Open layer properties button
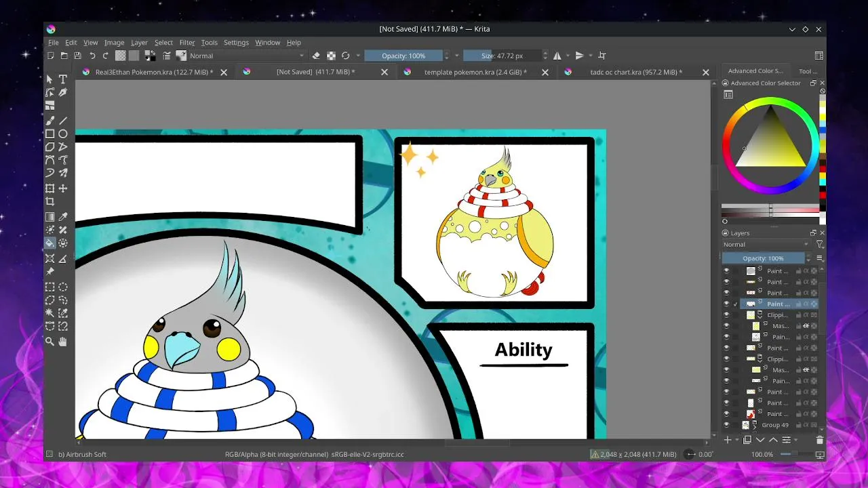This screenshot has width=868, height=488. (787, 440)
